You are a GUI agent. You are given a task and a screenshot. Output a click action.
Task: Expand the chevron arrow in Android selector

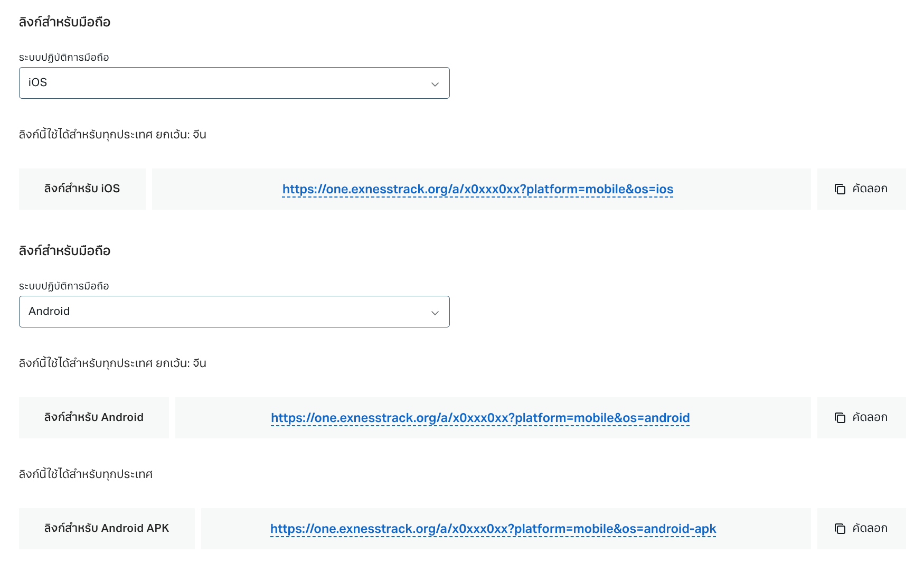click(x=435, y=313)
